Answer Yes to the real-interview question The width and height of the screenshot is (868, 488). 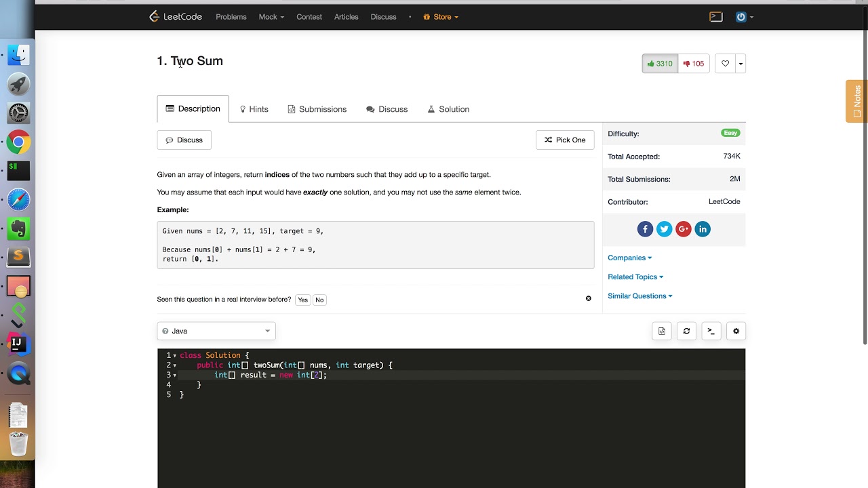tap(302, 300)
